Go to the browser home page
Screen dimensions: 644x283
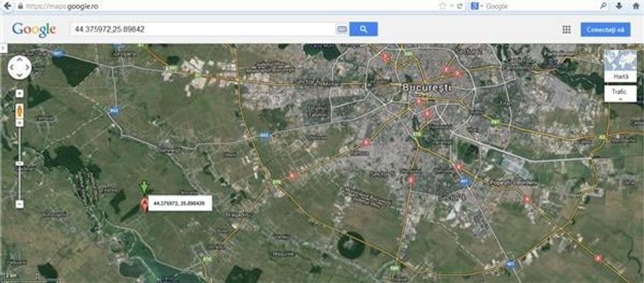pos(636,6)
